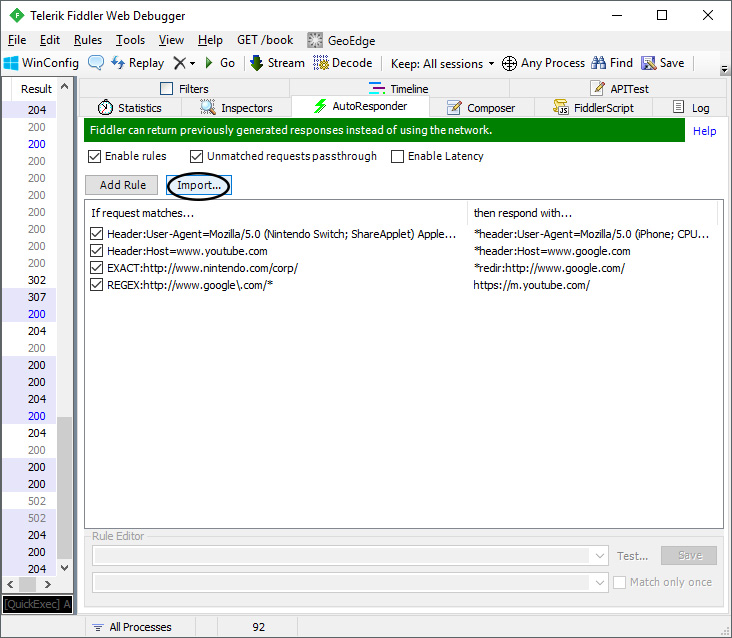The image size is (732, 638).
Task: Click the APITest notepad icon
Action: coord(597,88)
